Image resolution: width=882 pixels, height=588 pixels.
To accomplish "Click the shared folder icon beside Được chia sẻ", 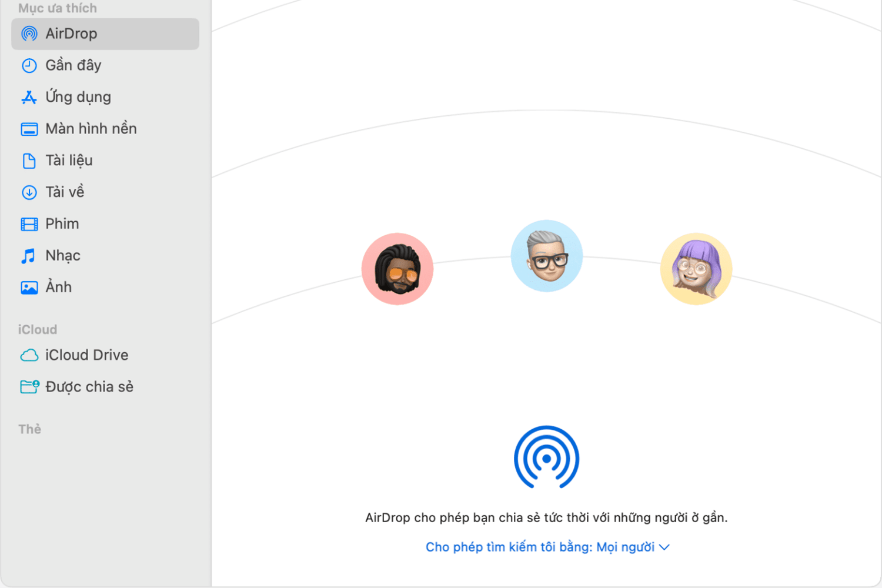I will tap(29, 386).
